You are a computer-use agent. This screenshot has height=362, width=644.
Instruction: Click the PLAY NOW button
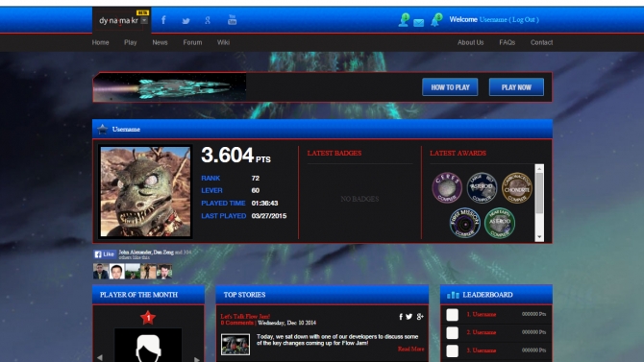coord(516,87)
